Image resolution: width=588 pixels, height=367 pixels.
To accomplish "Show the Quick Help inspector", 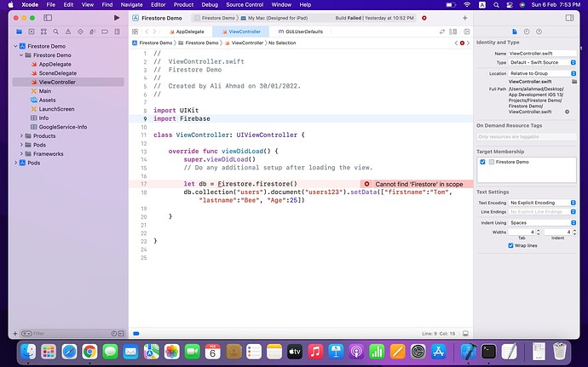I will tap(539, 32).
